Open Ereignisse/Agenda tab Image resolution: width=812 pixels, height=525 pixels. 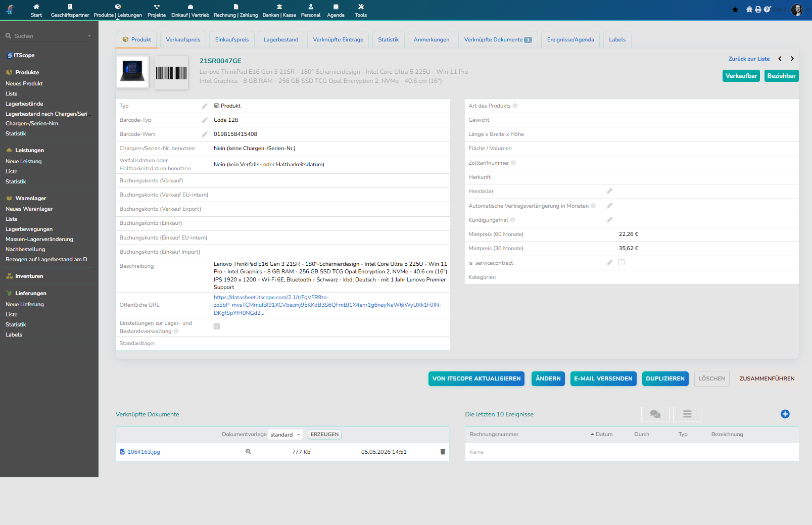point(570,39)
